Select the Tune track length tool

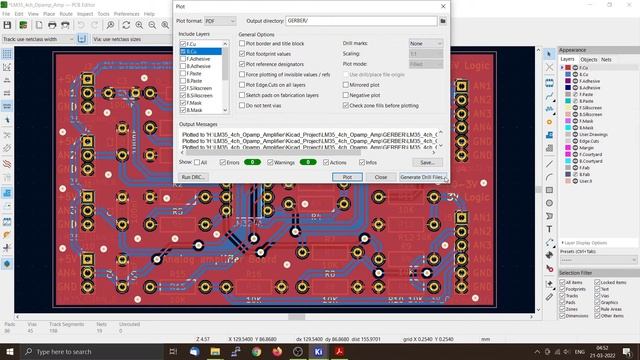(x=549, y=109)
